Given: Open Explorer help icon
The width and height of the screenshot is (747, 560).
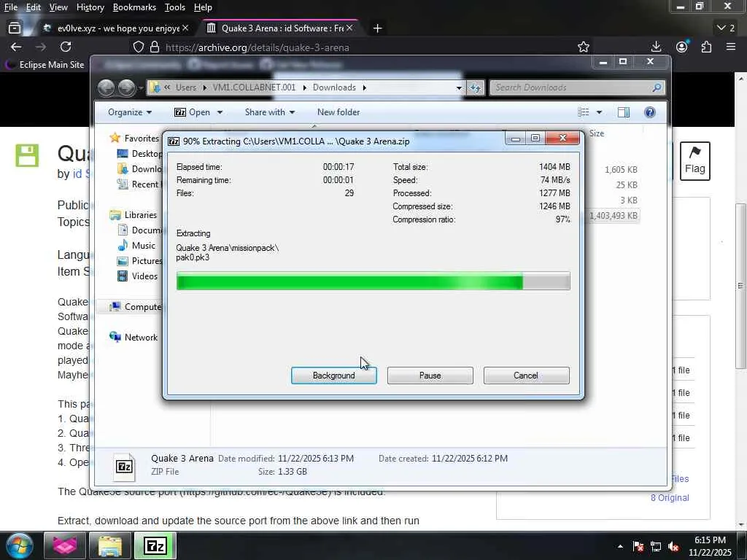Looking at the screenshot, I should [x=649, y=112].
